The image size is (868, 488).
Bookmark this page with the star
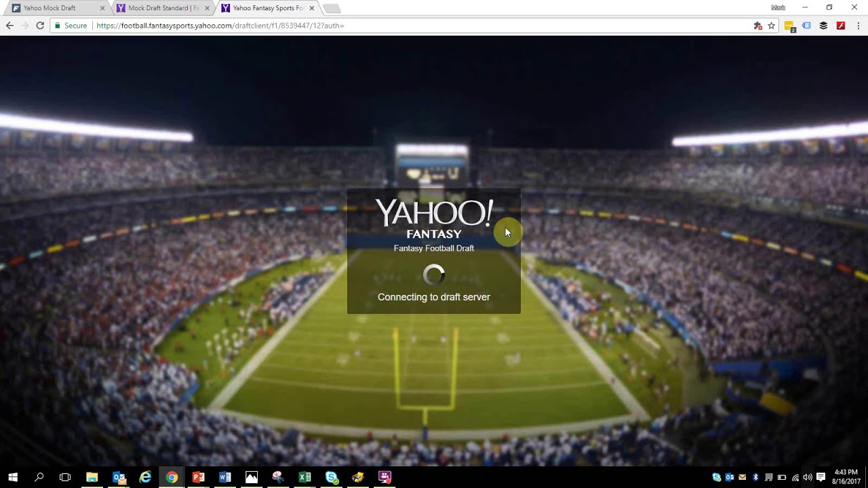772,26
